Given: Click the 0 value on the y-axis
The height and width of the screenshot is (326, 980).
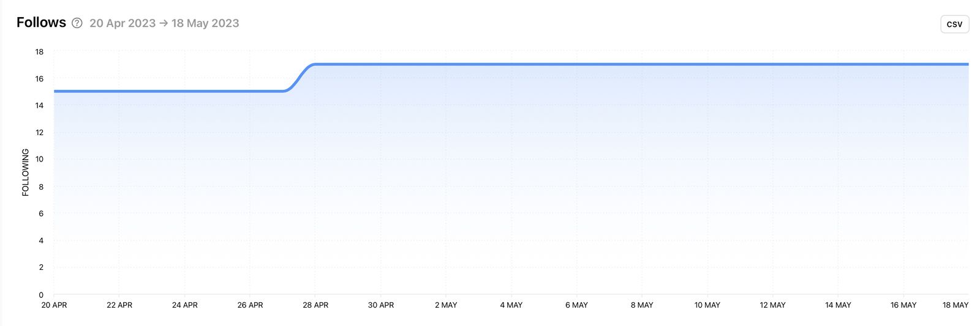Looking at the screenshot, I should [41, 295].
